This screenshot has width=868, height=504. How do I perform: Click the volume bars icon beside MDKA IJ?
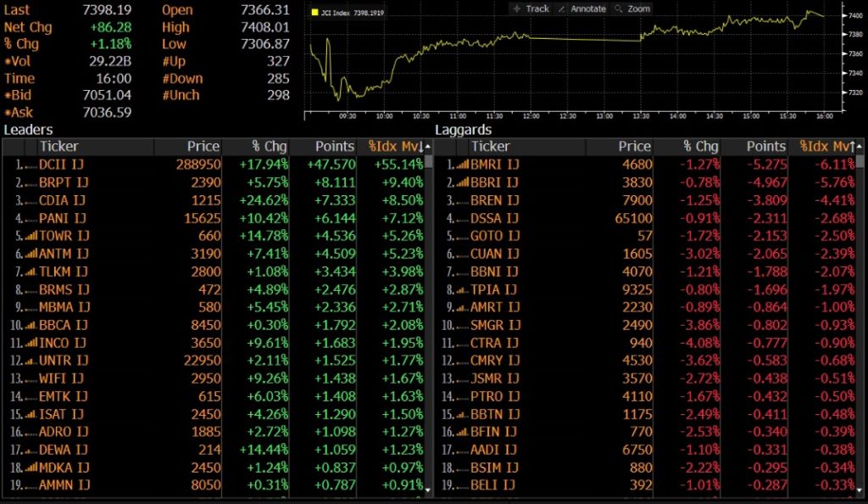pos(31,468)
